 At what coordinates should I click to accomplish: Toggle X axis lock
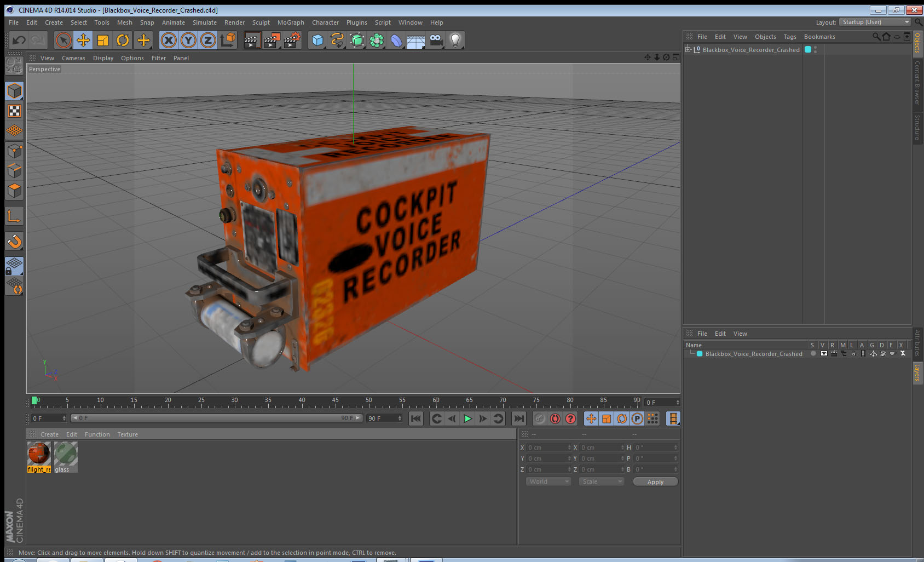[x=169, y=40]
